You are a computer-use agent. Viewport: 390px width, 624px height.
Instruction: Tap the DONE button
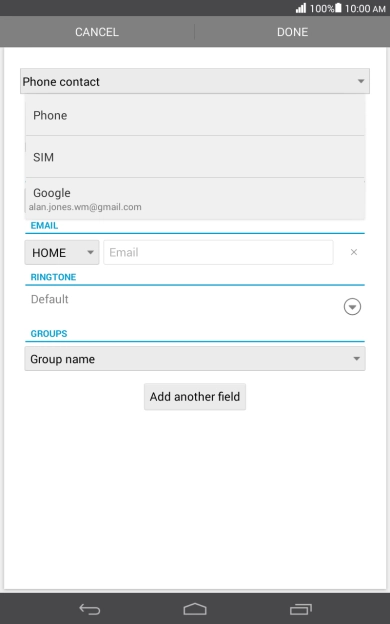click(292, 32)
